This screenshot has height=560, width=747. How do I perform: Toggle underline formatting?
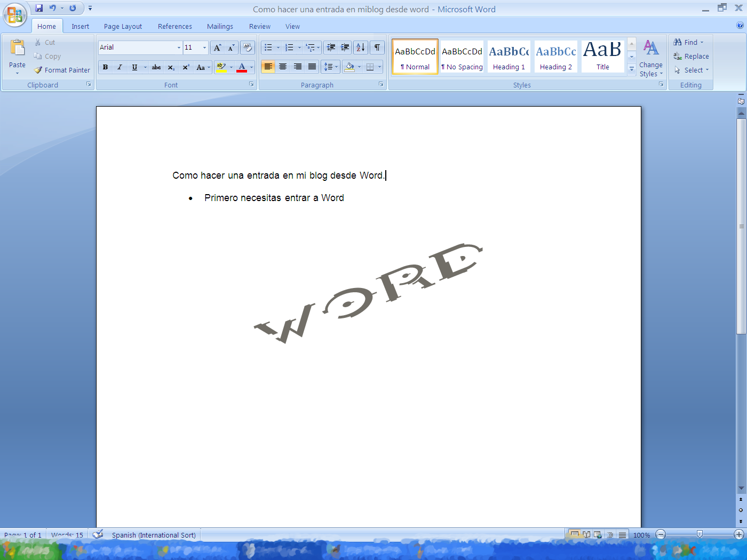(134, 67)
